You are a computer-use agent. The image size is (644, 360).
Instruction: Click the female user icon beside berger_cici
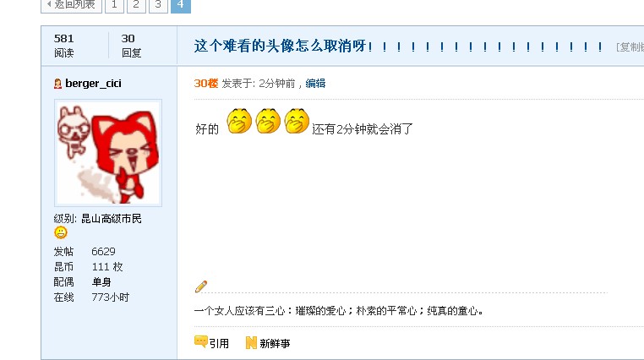58,84
